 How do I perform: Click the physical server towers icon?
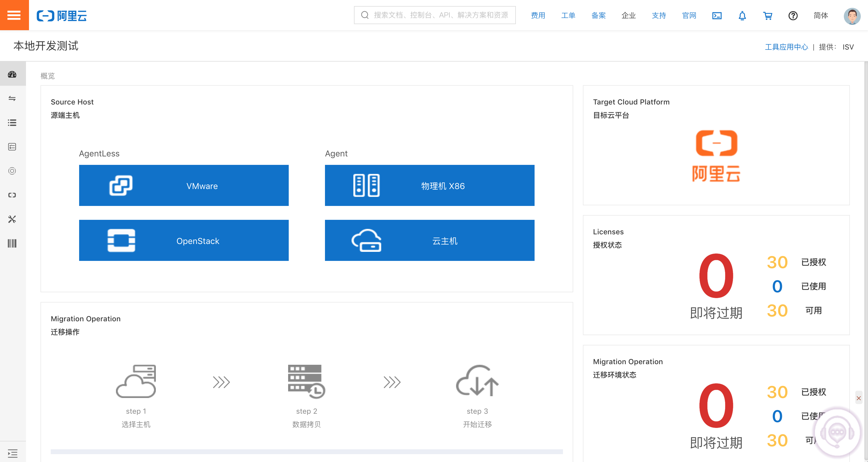366,185
